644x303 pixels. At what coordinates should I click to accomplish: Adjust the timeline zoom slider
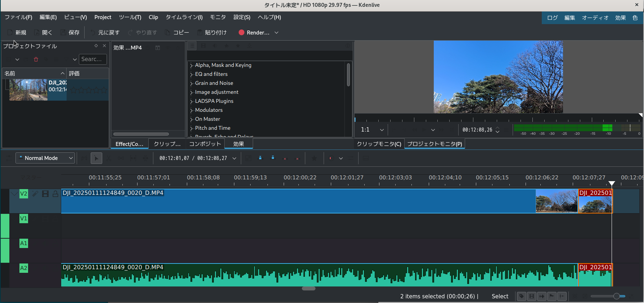pos(616,296)
